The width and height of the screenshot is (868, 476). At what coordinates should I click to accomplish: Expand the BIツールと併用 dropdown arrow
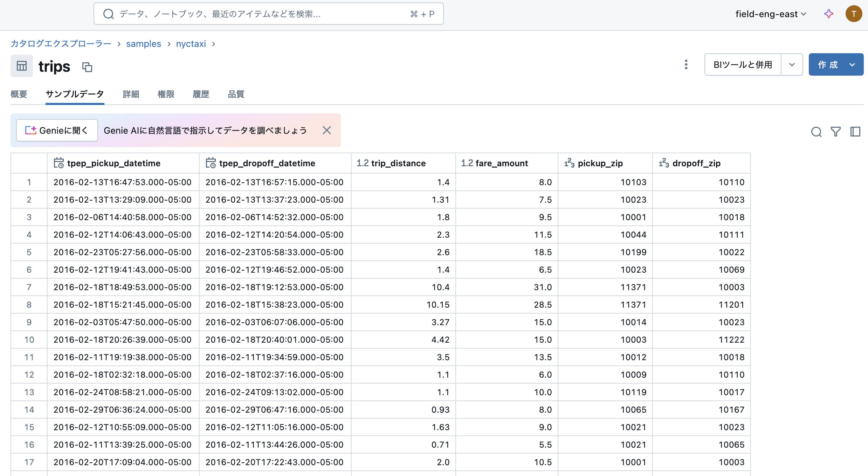(792, 64)
